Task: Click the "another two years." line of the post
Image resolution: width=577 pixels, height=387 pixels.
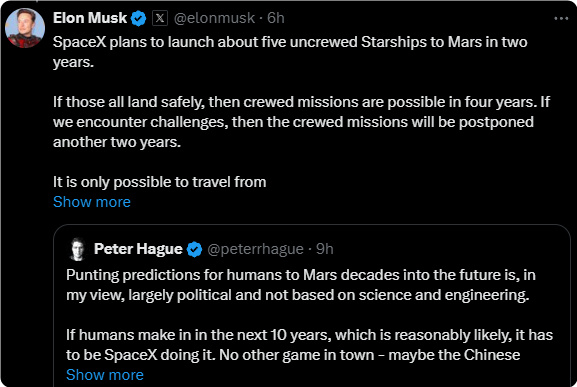Action: click(x=117, y=142)
